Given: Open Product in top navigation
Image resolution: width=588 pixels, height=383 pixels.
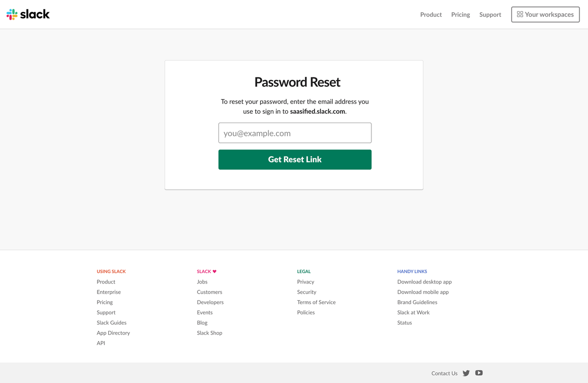Looking at the screenshot, I should (x=431, y=15).
